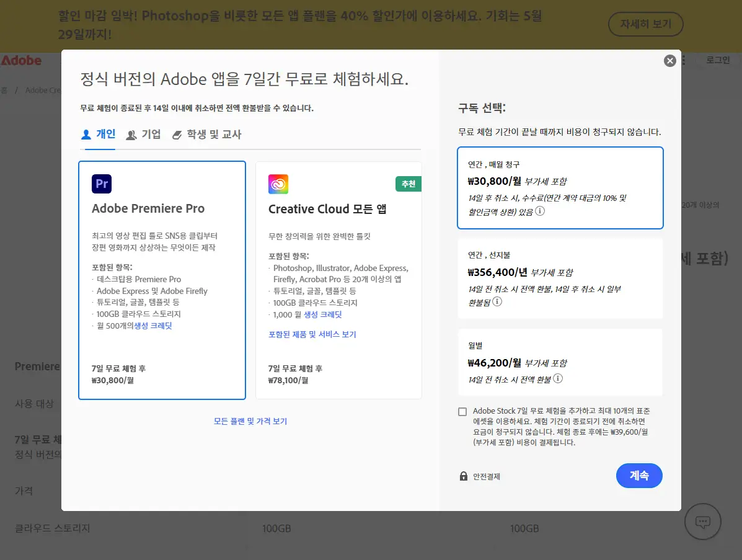The image size is (742, 560).
Task: Choose 월별 ₩46,200/월 subscription
Action: 560,362
